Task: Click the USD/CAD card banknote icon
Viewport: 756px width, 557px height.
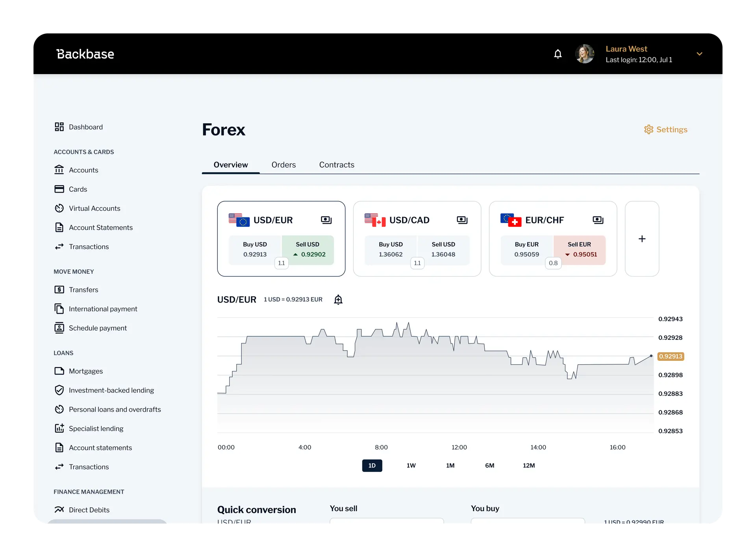Action: coord(462,220)
